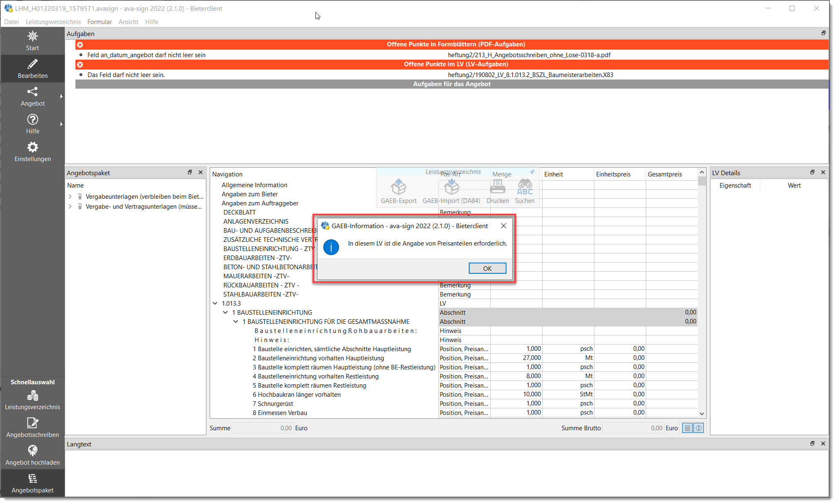Click the Summe total field
Viewport: 836px width, 504px height.
pos(263,428)
